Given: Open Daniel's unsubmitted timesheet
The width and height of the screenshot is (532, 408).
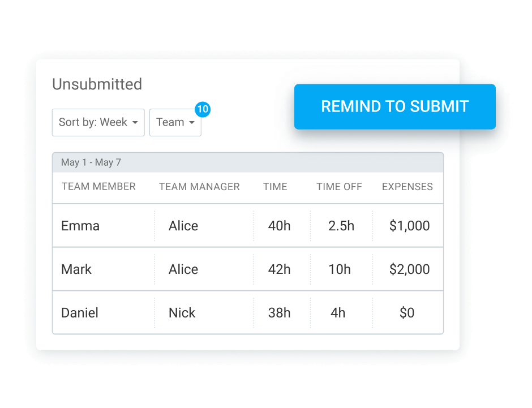Looking at the screenshot, I should pyautogui.click(x=80, y=313).
